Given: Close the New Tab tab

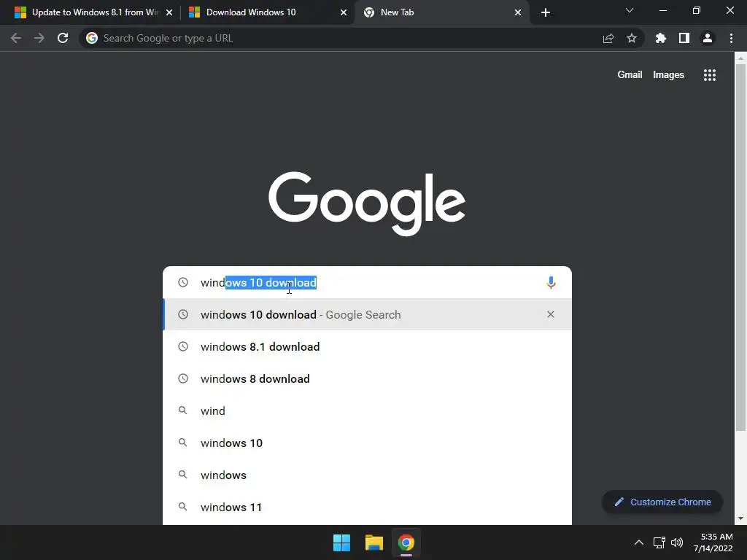Looking at the screenshot, I should point(518,12).
